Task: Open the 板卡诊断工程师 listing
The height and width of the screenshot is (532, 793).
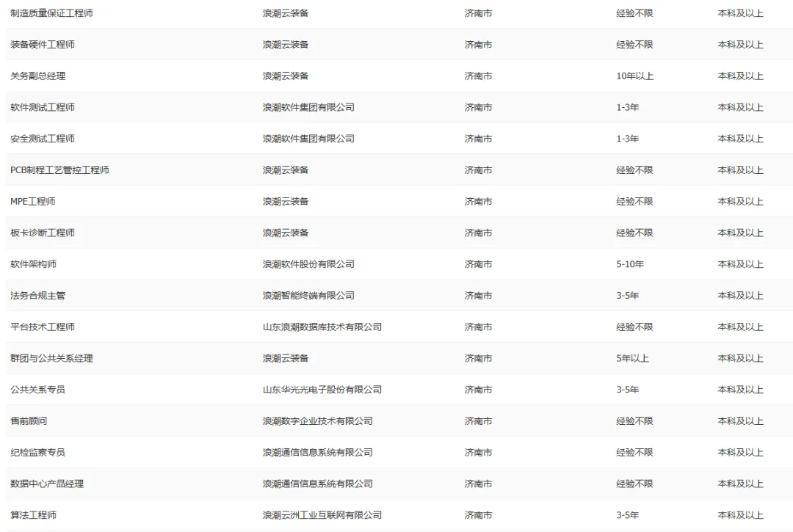Action: point(43,233)
